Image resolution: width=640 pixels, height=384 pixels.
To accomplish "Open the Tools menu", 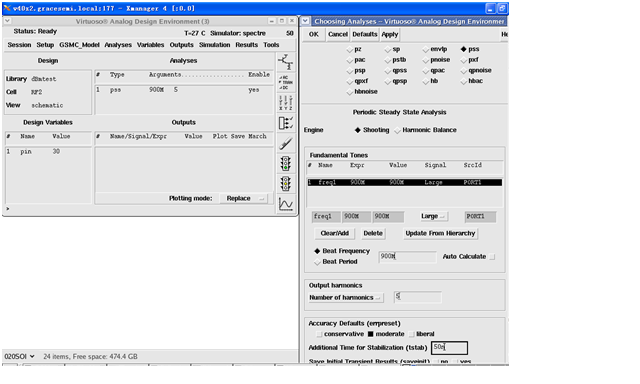I will (271, 45).
